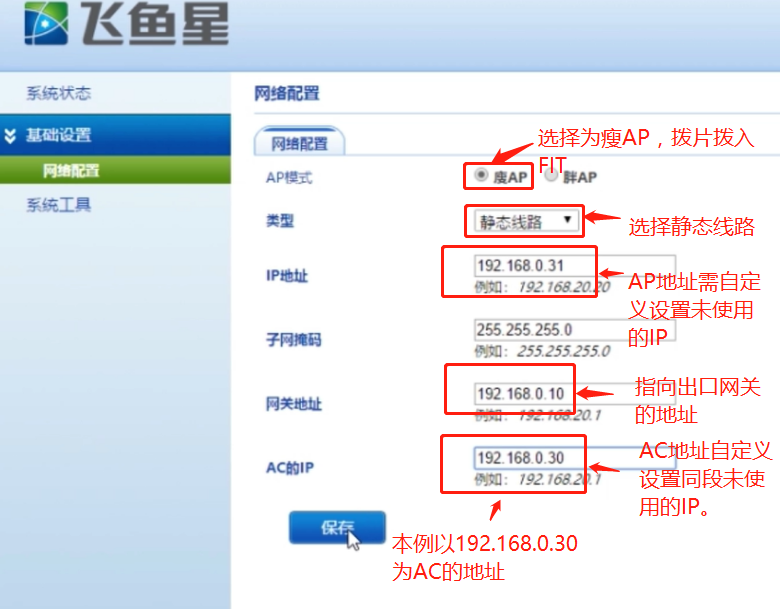
Task: Click the 网关地址 label
Action: (x=293, y=404)
